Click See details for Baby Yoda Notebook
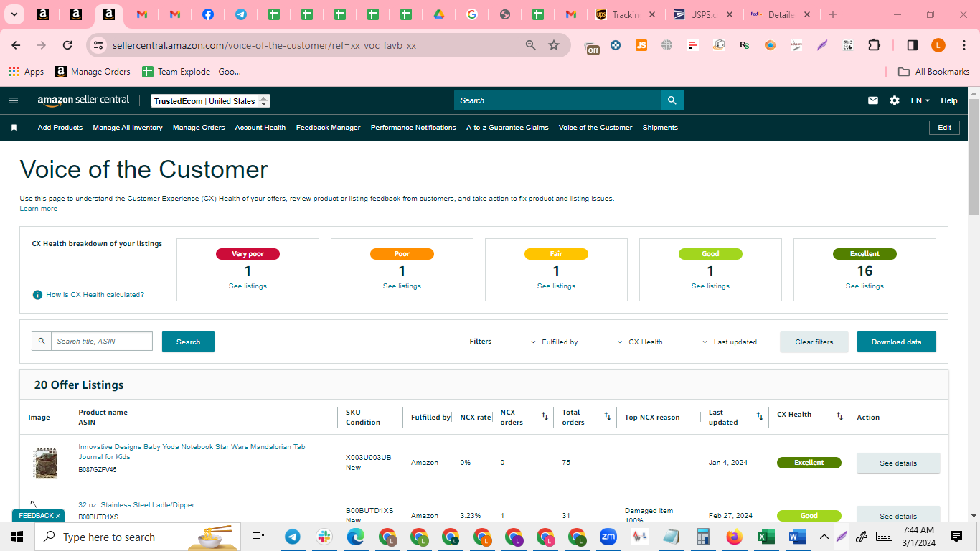The width and height of the screenshot is (980, 551). 898,463
